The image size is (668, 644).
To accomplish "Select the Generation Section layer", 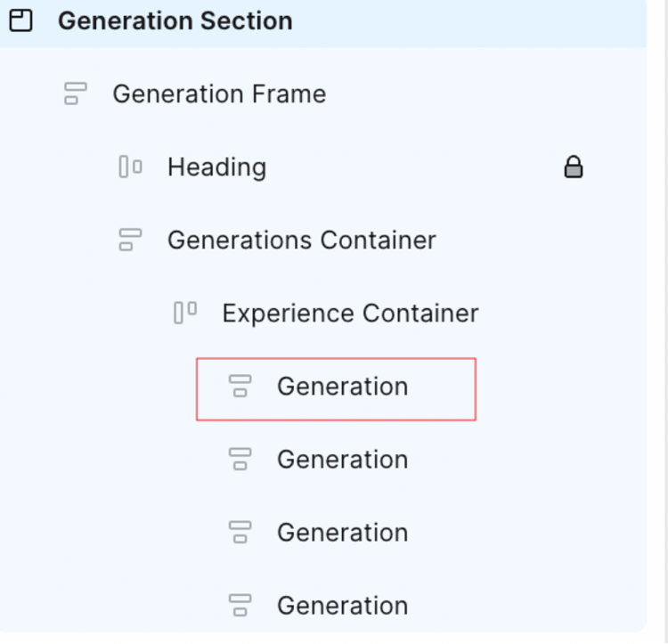I will (175, 20).
